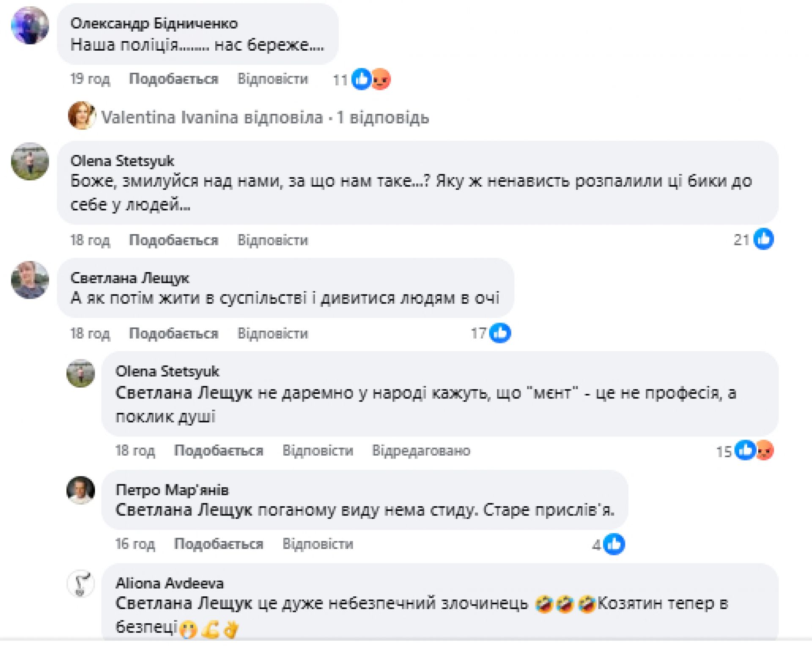Reply to Светлана Лещук's comment
The image size is (812, 647).
(x=273, y=333)
